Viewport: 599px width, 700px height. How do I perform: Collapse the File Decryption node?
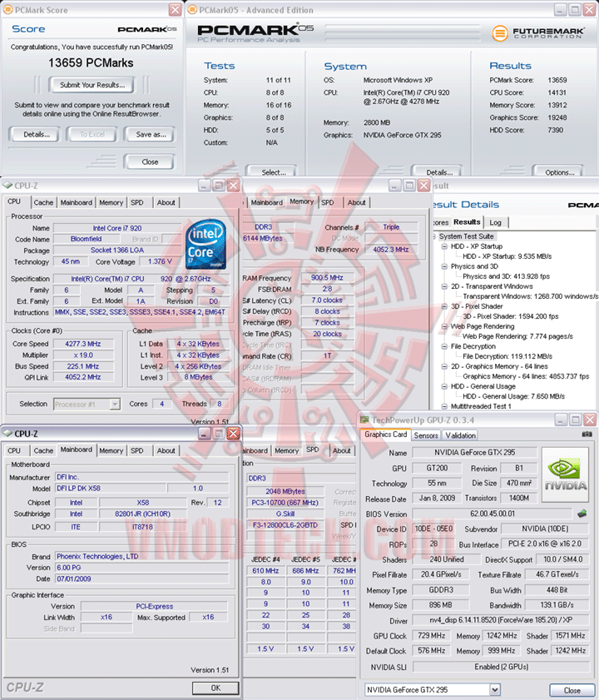point(444,346)
